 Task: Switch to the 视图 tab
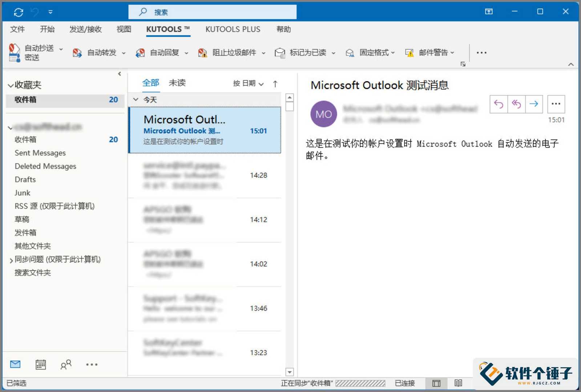124,29
